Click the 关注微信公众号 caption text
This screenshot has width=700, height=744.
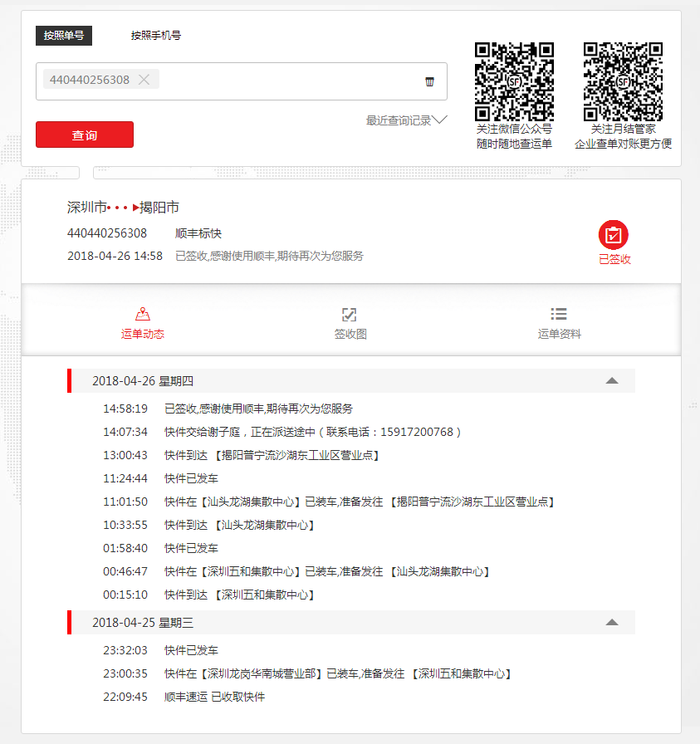(515, 129)
